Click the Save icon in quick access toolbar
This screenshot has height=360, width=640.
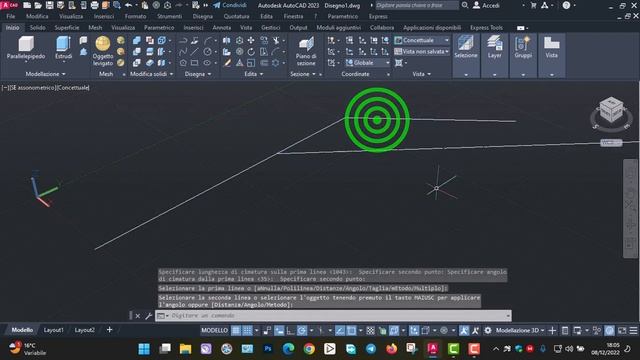49,5
